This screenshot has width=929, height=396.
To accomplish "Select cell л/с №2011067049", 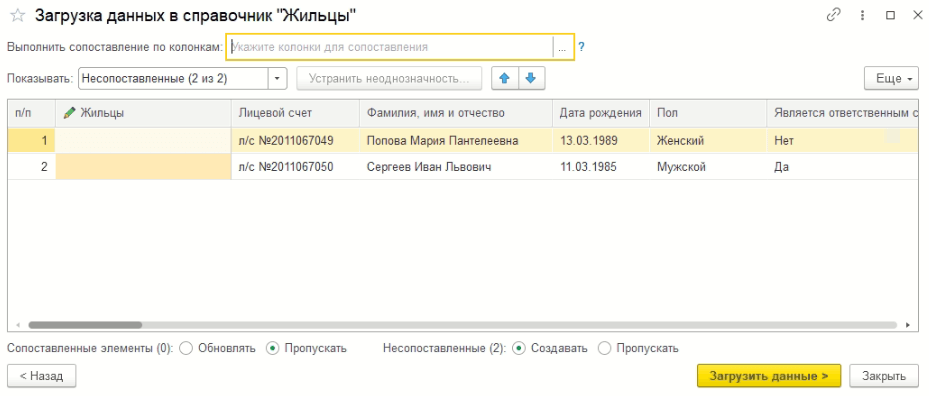I will (295, 141).
